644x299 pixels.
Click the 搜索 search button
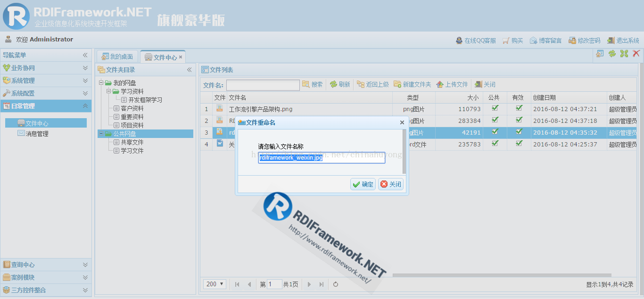[313, 84]
